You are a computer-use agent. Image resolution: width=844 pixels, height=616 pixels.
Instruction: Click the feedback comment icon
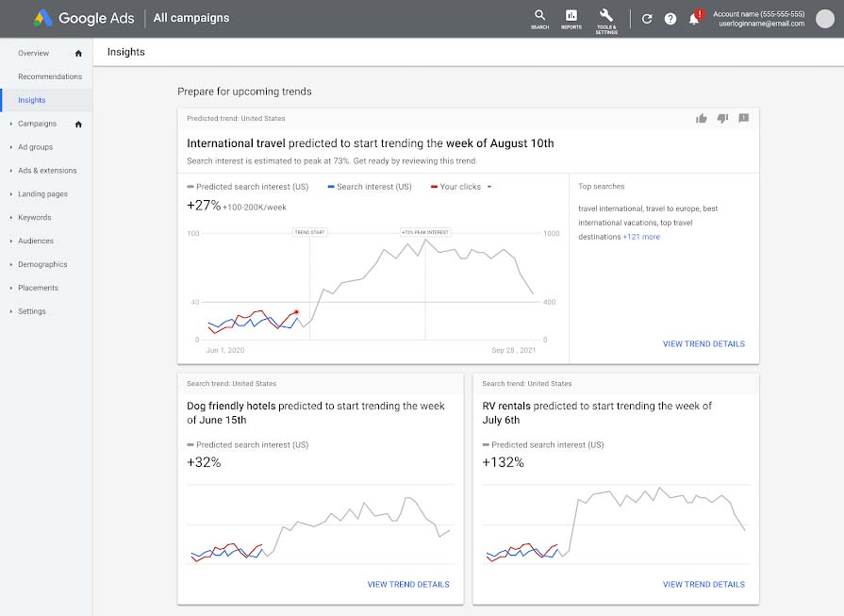pos(743,119)
